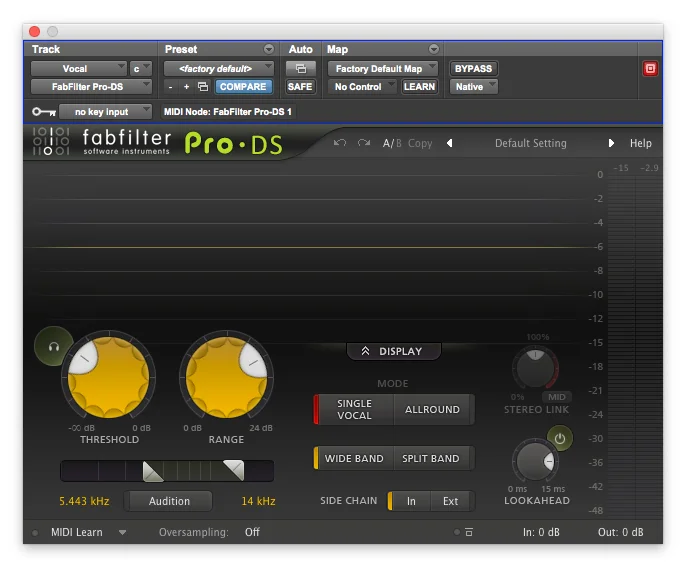The image size is (691, 582).
Task: Click the Audition button
Action: tap(169, 501)
